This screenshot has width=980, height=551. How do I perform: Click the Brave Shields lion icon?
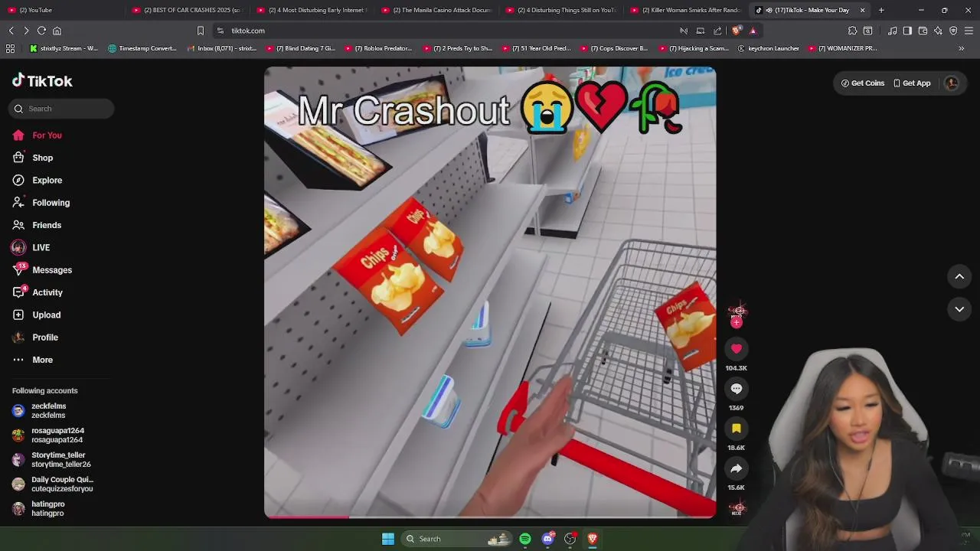pos(736,31)
